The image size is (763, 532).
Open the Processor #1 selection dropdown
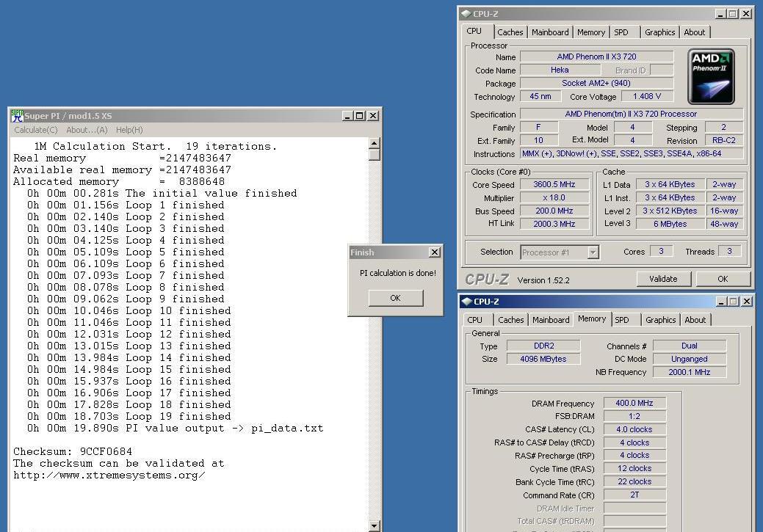pos(592,252)
